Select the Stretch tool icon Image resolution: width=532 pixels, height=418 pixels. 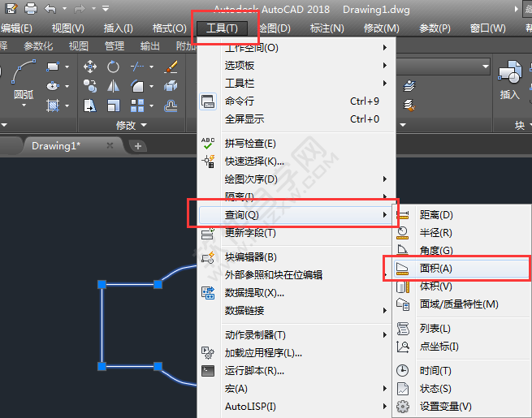coord(90,106)
